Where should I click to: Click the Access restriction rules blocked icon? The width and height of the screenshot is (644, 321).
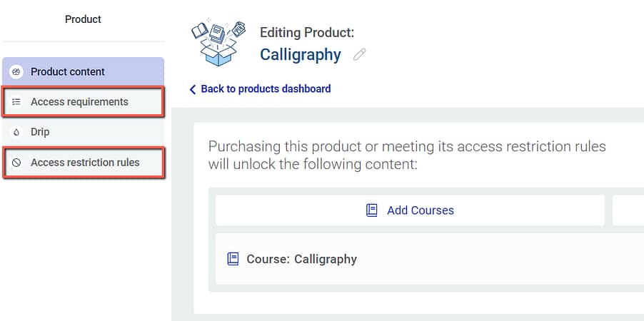tap(16, 163)
